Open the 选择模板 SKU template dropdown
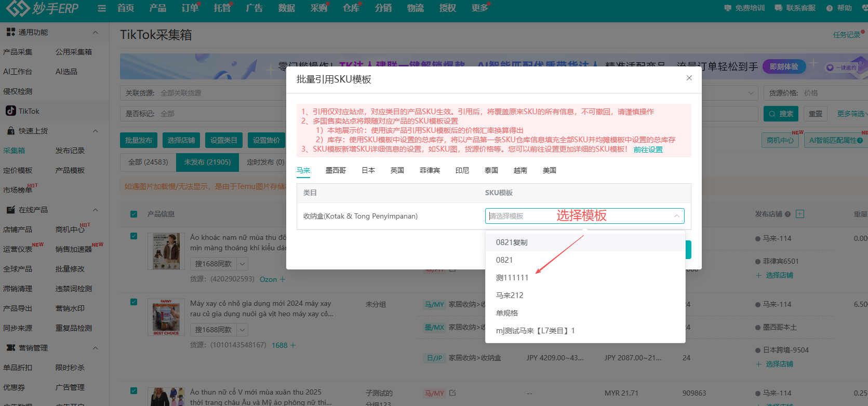 (584, 216)
